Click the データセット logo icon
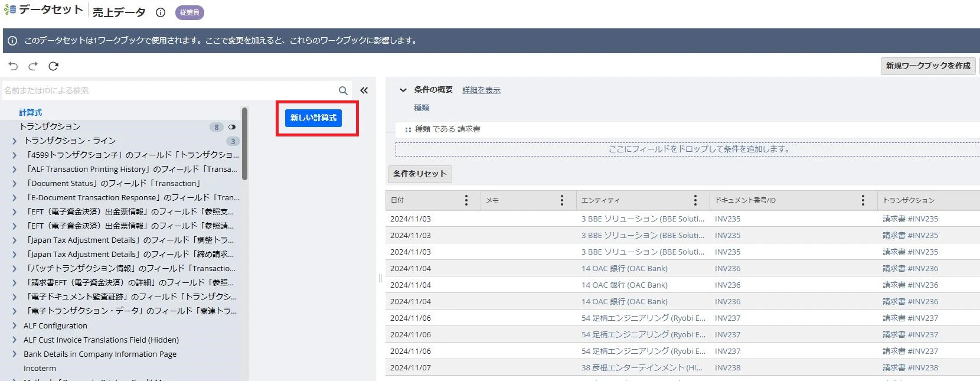Image resolution: width=980 pixels, height=381 pixels. [x=10, y=10]
